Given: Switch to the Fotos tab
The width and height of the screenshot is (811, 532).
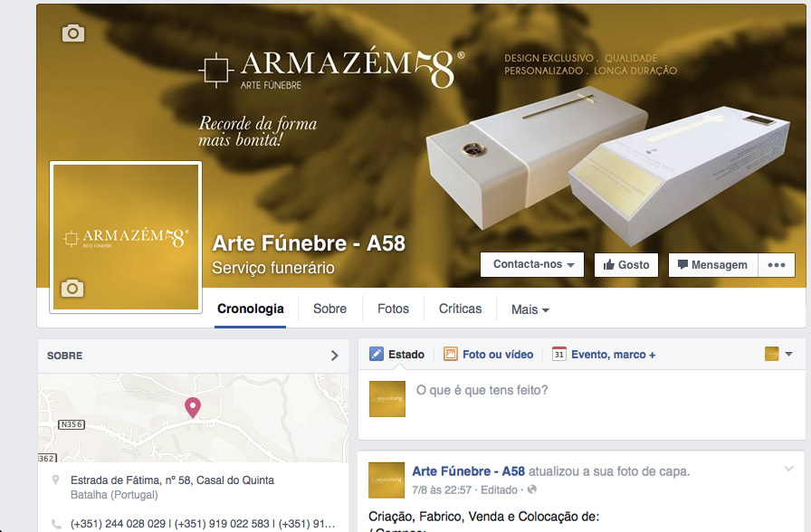Looking at the screenshot, I should click(393, 309).
